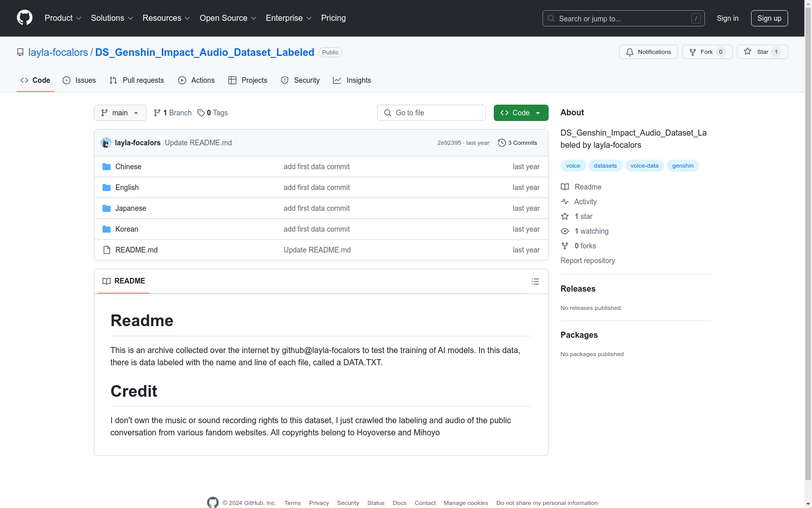The width and height of the screenshot is (812, 508).
Task: Click layla-focalors avatar in commit row
Action: pos(106,143)
